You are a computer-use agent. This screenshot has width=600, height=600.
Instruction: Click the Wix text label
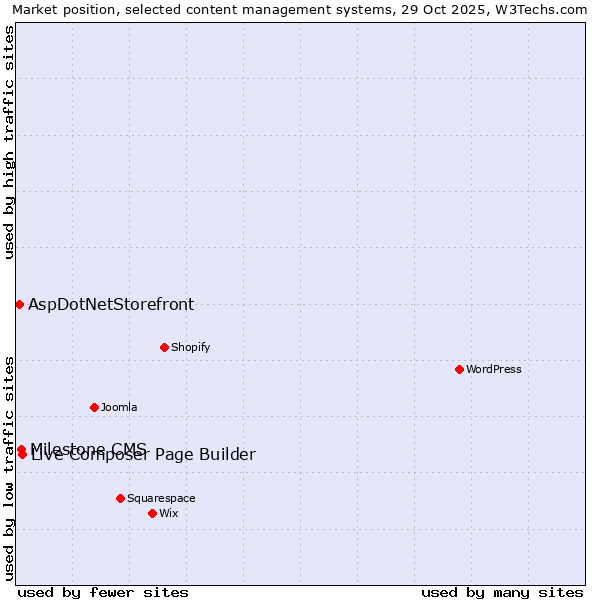[x=169, y=513]
